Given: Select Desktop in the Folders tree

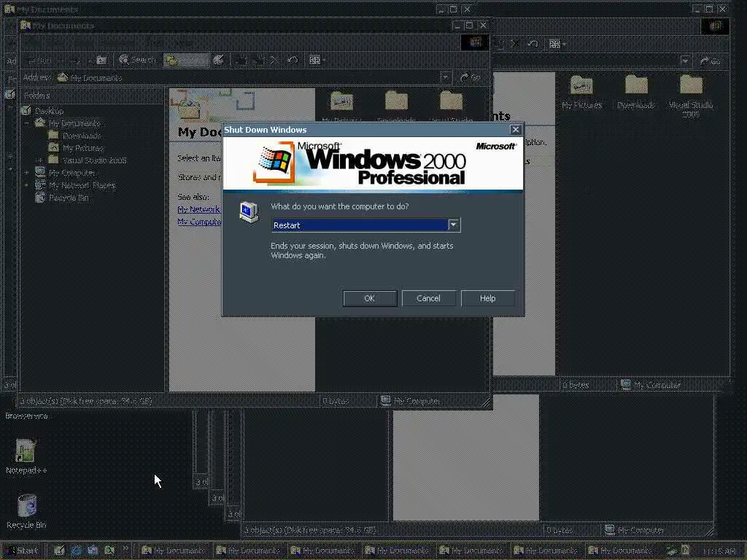Looking at the screenshot, I should (49, 111).
